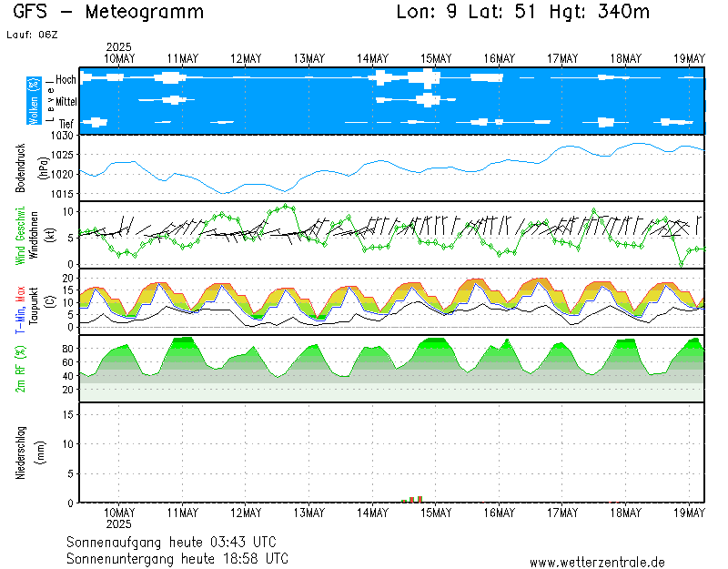This screenshot has width=728, height=569.
Task: Click the 'Tief' cloud level label
Action: tap(66, 124)
